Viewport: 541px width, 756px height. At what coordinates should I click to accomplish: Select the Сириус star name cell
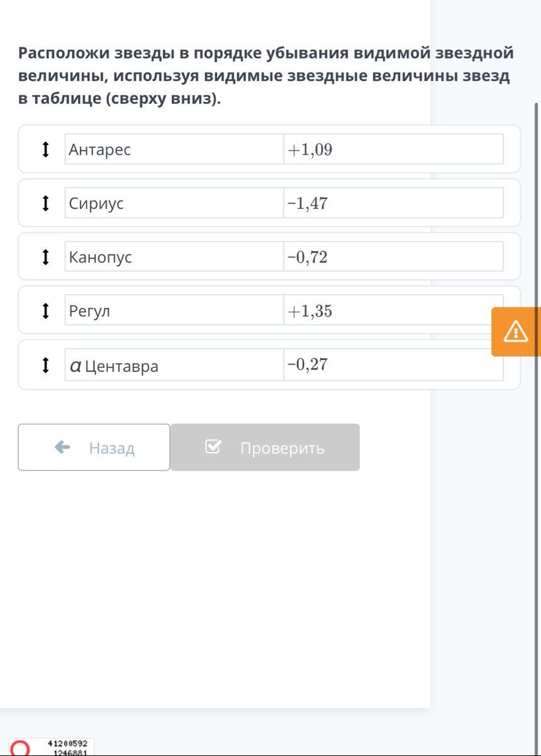pos(174,203)
